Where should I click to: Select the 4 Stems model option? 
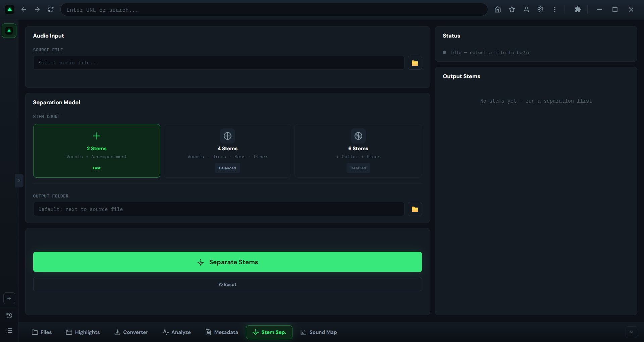[227, 151]
